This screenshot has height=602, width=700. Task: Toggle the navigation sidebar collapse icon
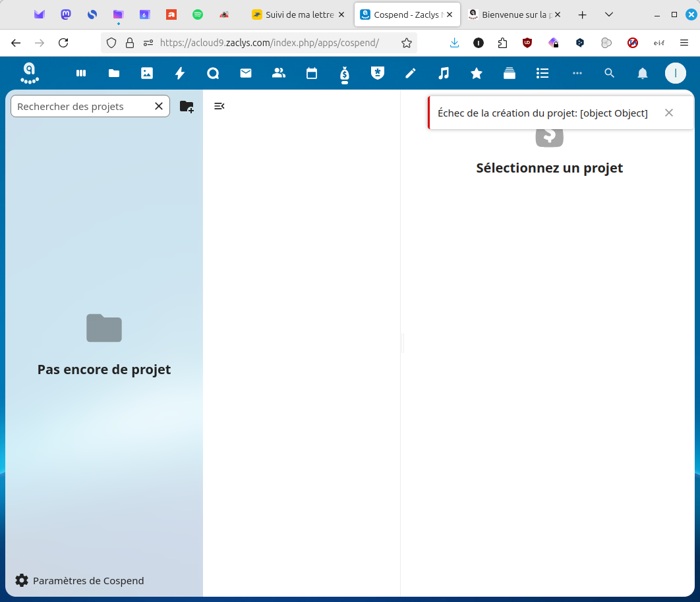[x=219, y=106]
